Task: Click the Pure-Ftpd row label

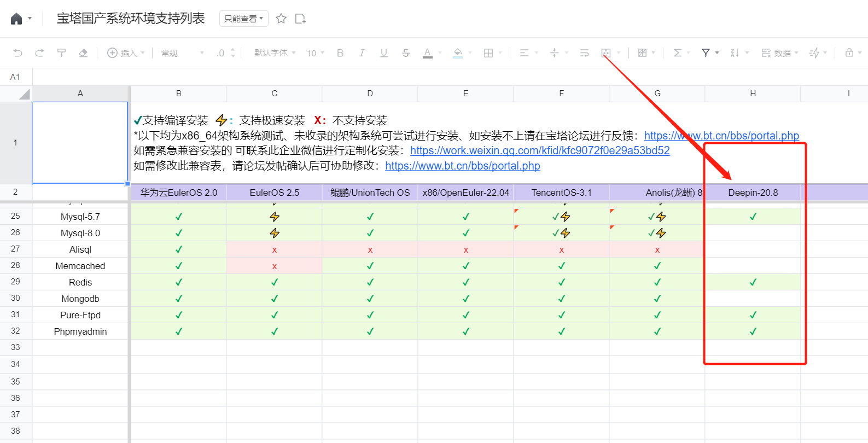Action: click(80, 315)
